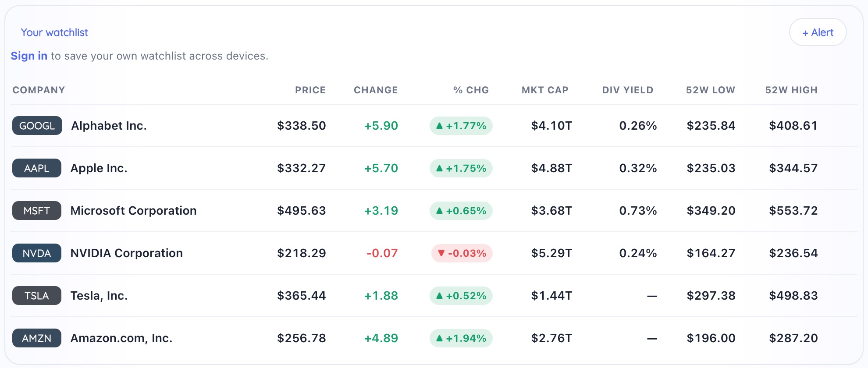Sort by the PRICE column header
Viewport: 868px width, 368px height.
point(310,90)
